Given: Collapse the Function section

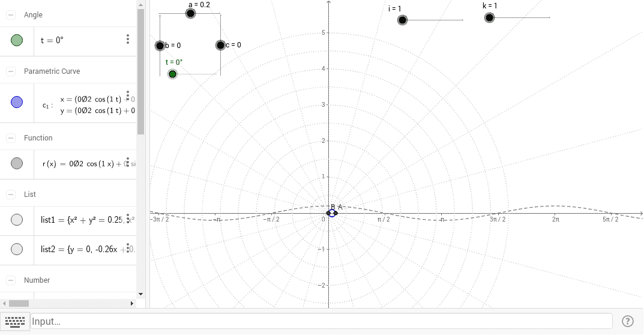Looking at the screenshot, I should tap(11, 137).
